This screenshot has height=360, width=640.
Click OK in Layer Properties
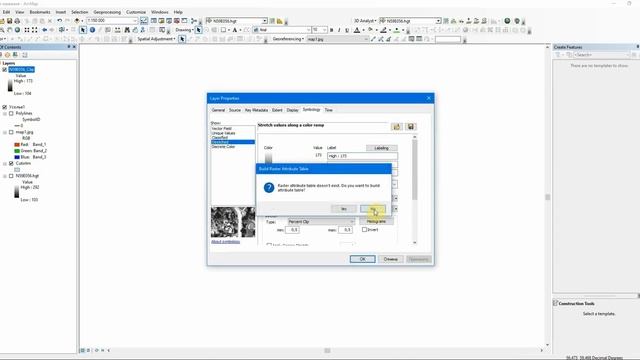(x=362, y=259)
